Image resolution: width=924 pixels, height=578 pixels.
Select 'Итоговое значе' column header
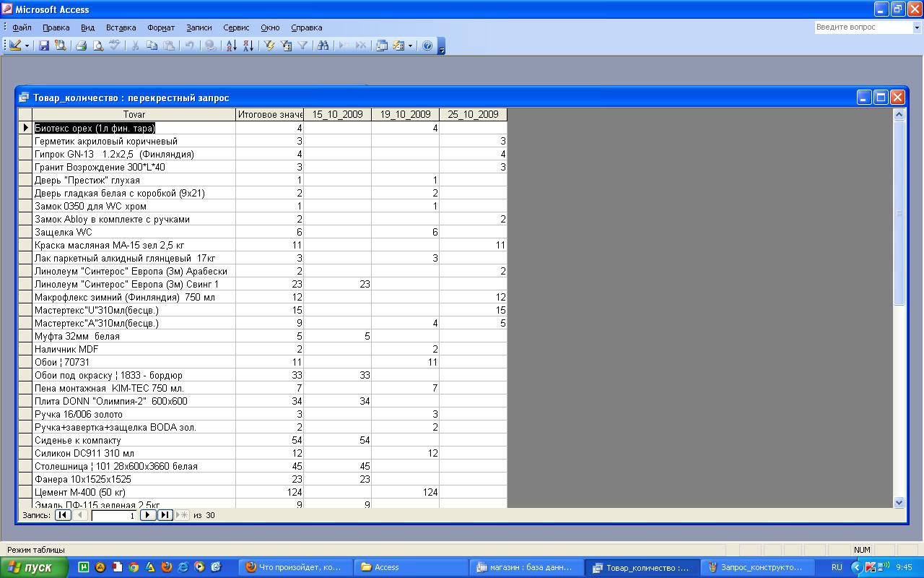tap(269, 114)
